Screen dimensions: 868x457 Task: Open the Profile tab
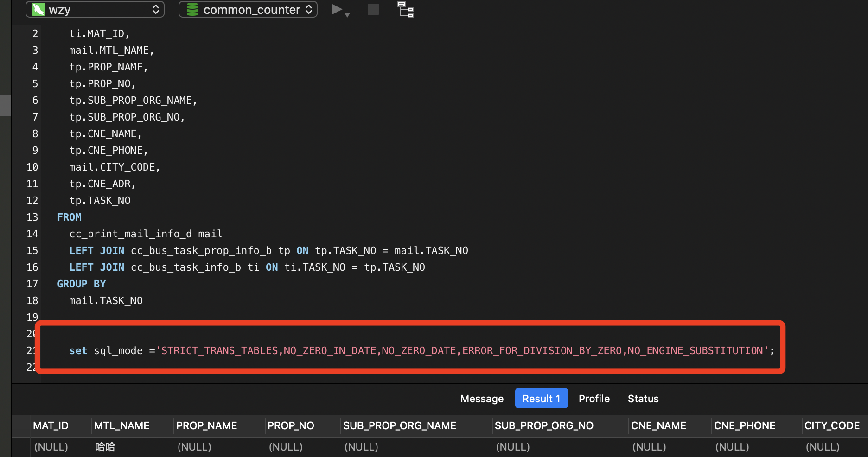594,399
